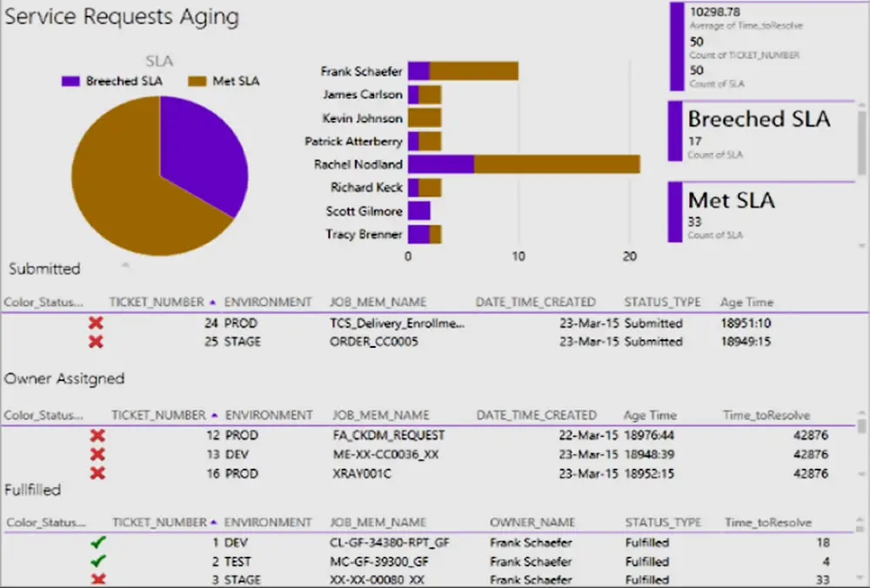
Task: Toggle TICKET_NUMBER sort arrow in Fulfilled table
Action: point(214,523)
